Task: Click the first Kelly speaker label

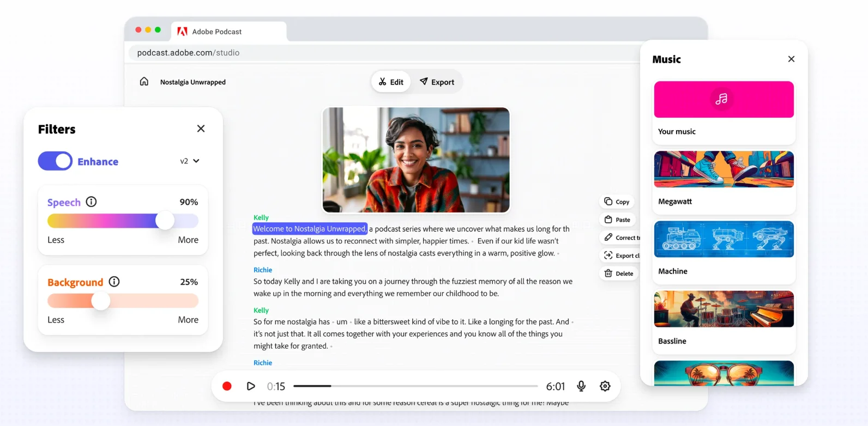Action: 261,217
